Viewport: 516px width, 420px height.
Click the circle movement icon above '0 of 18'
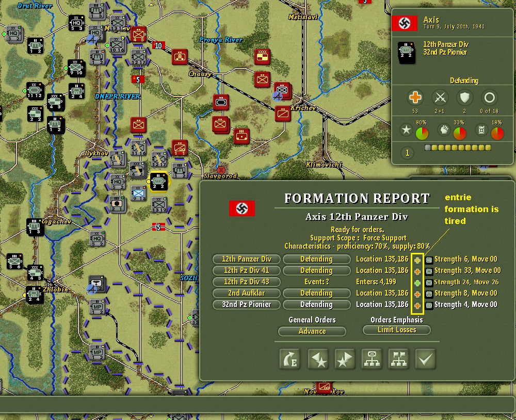tap(489, 98)
